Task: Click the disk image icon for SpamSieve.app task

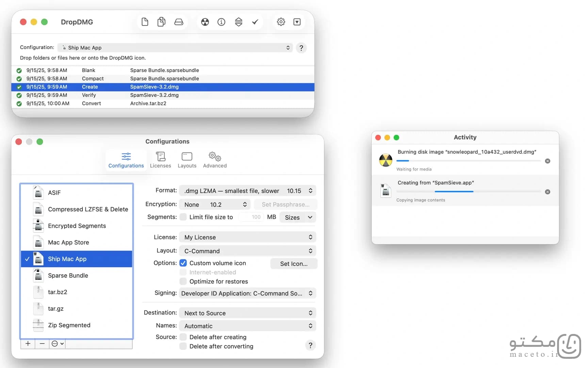Action: pos(386,190)
